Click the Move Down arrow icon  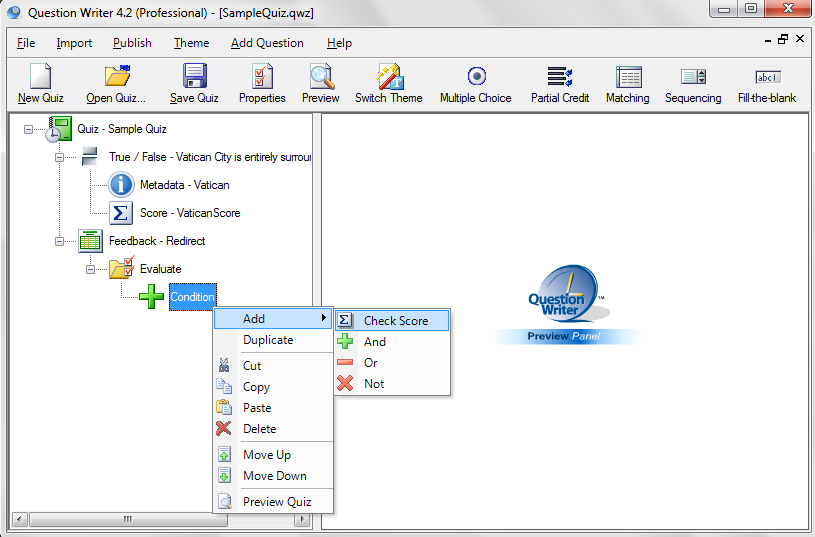[225, 476]
